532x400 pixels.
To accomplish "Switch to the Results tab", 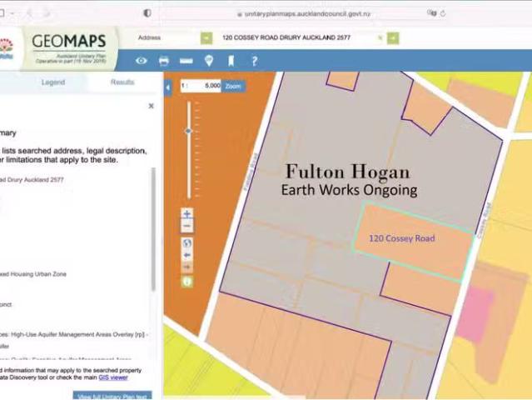I will (122, 82).
